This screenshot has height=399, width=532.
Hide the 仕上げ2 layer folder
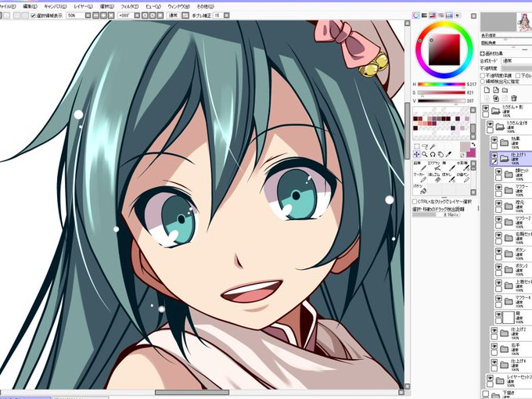[x=494, y=330]
